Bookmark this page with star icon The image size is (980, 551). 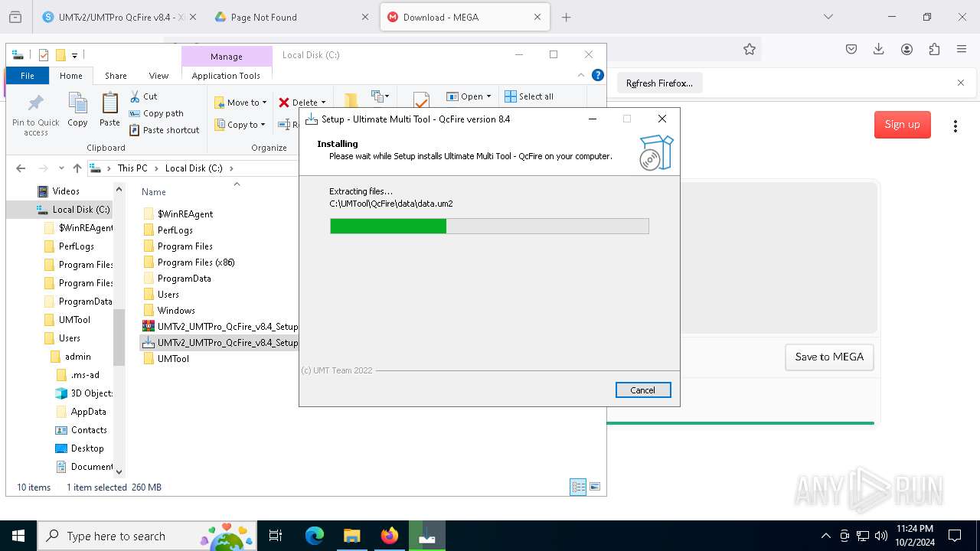point(750,49)
